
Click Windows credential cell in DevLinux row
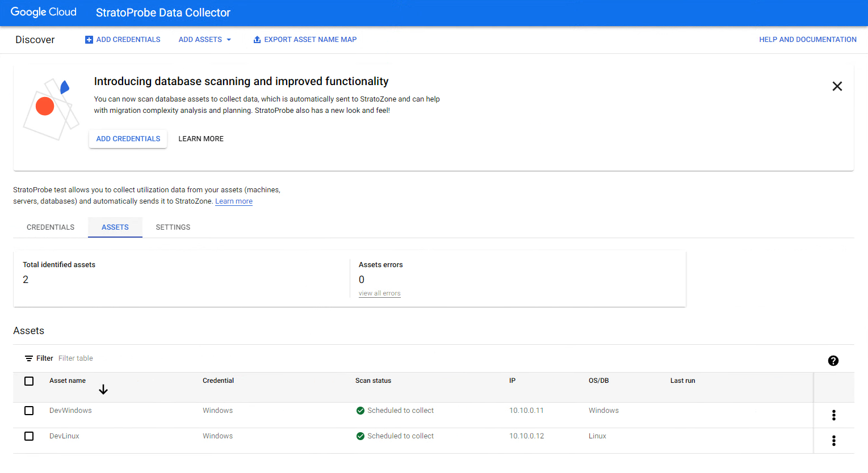(217, 436)
